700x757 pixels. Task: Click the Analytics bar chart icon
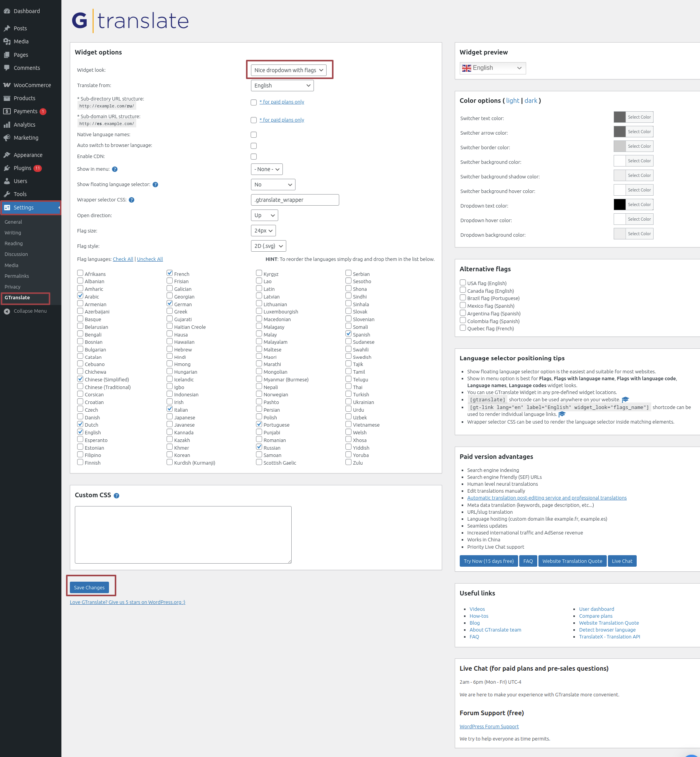point(7,125)
